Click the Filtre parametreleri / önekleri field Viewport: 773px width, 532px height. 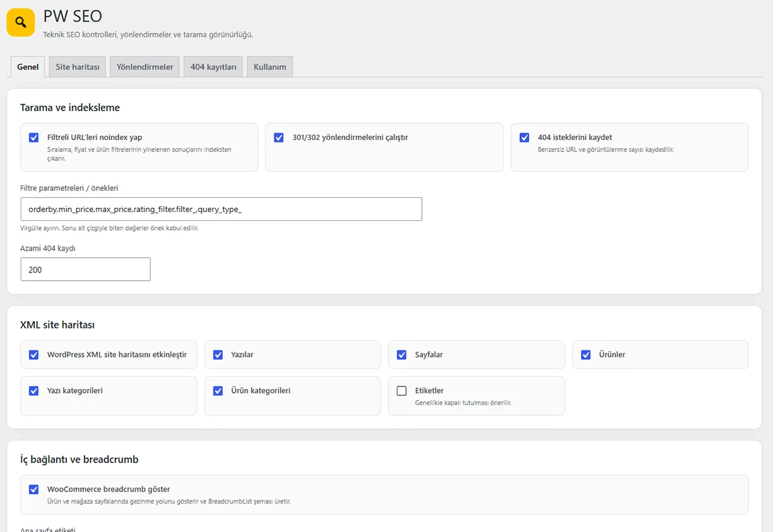click(221, 209)
